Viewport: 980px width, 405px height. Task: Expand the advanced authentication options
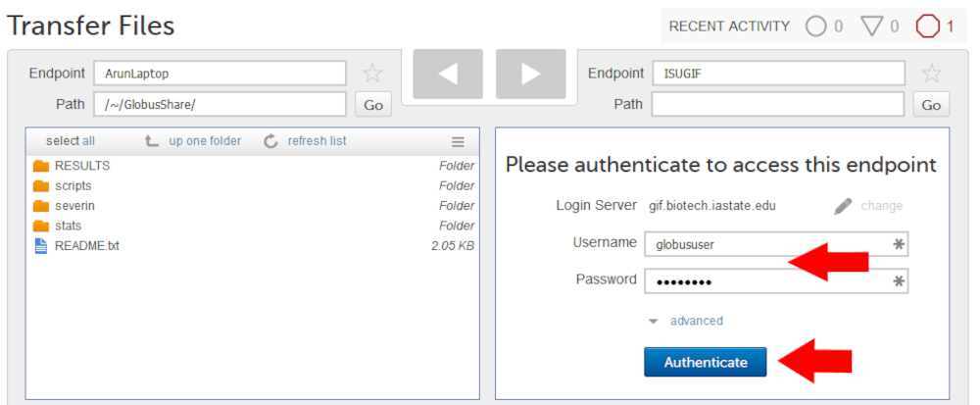[x=696, y=321]
